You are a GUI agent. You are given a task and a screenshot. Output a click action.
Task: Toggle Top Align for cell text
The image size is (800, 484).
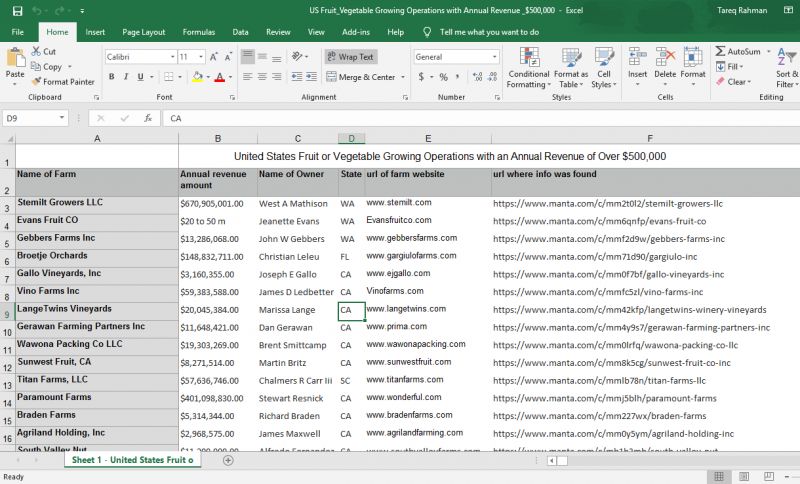pos(247,57)
